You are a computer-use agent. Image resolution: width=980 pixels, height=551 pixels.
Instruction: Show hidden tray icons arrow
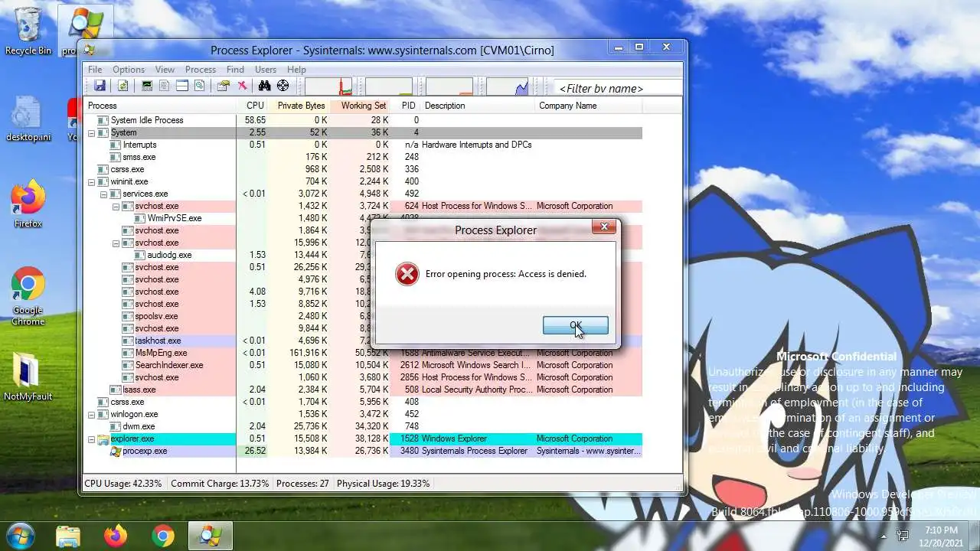coord(884,536)
